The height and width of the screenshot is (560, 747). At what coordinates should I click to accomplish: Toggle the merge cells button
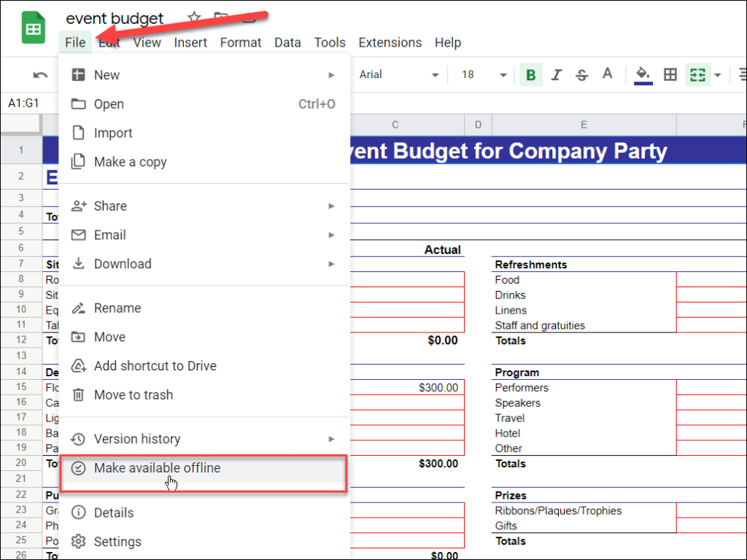pyautogui.click(x=697, y=75)
